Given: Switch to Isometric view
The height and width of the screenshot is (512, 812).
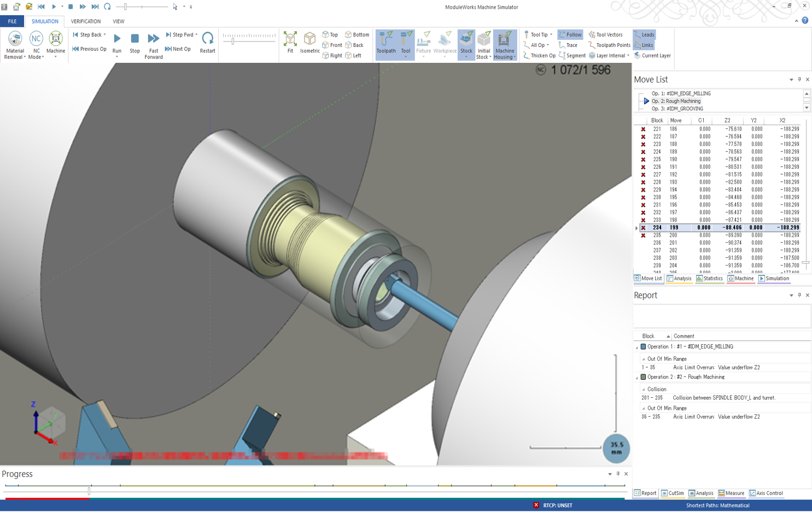Looking at the screenshot, I should (309, 39).
